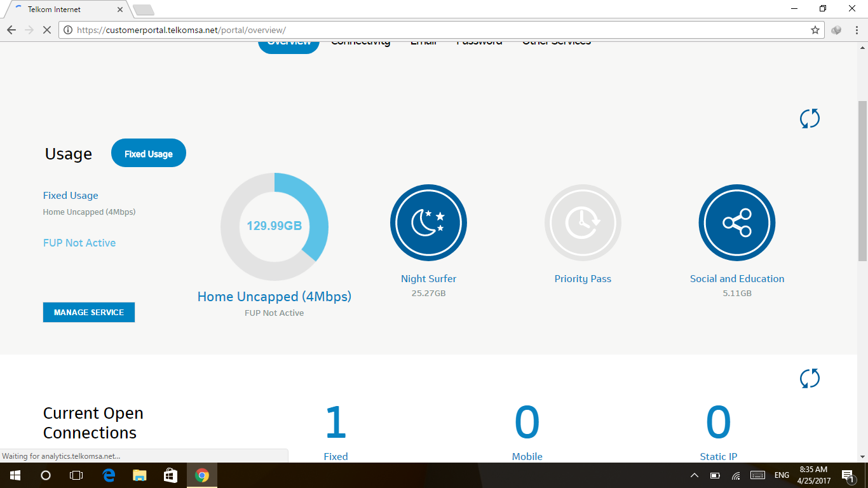
Task: Open Cortana search circle
Action: point(46,475)
